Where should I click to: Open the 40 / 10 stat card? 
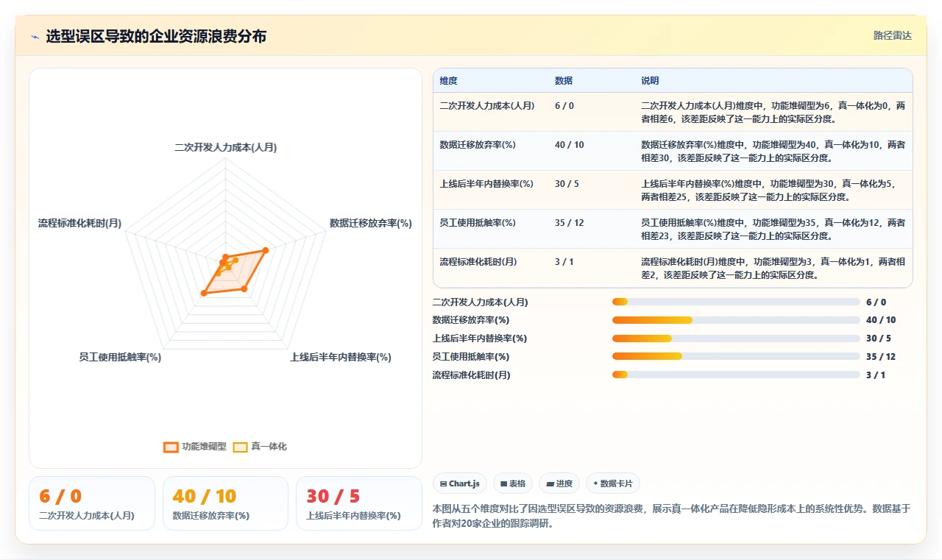[x=225, y=503]
